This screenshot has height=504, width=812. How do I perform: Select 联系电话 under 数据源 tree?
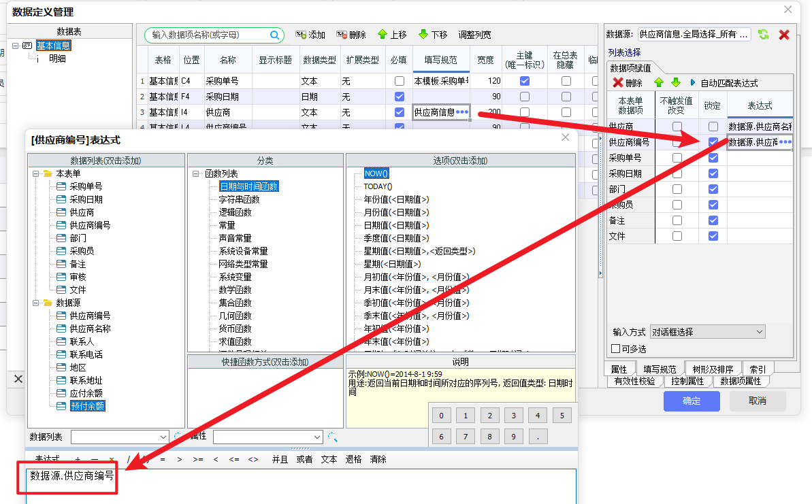pos(86,354)
